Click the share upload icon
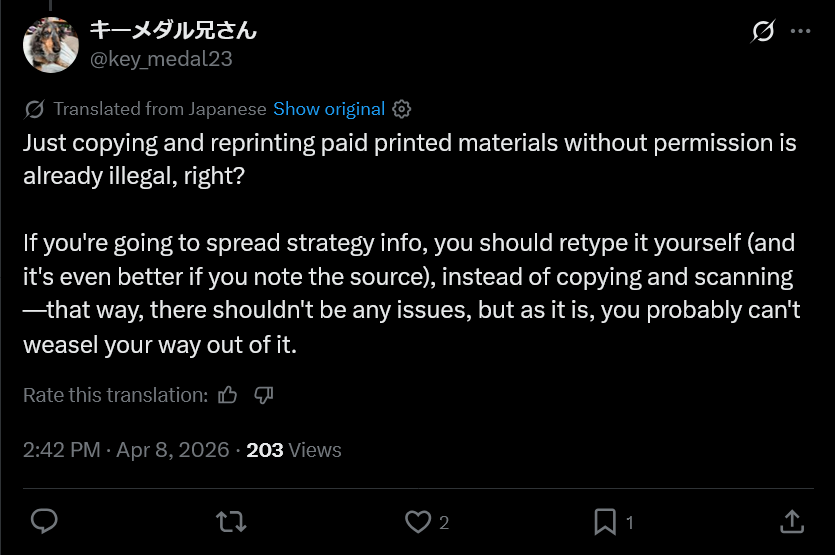The height and width of the screenshot is (555, 835). [791, 521]
